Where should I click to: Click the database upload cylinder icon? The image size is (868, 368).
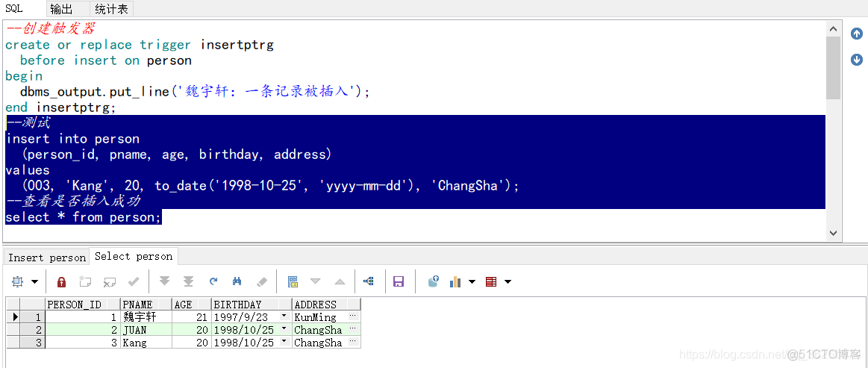434,281
